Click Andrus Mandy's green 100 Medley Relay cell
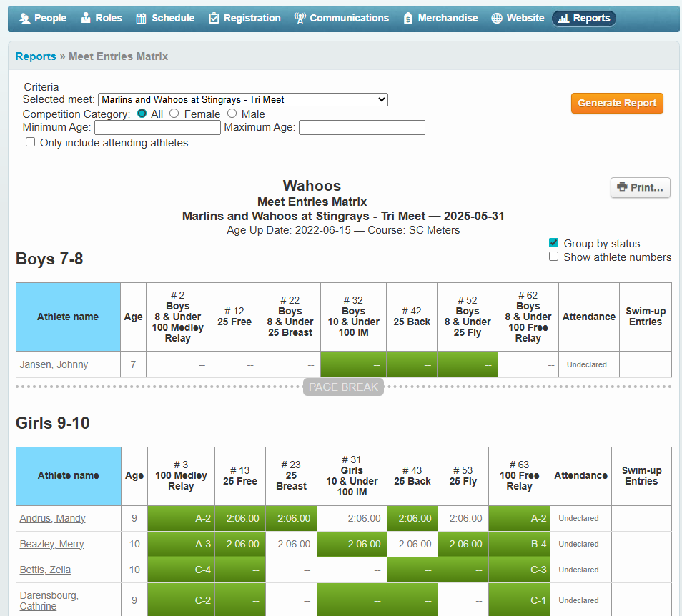 [181, 518]
